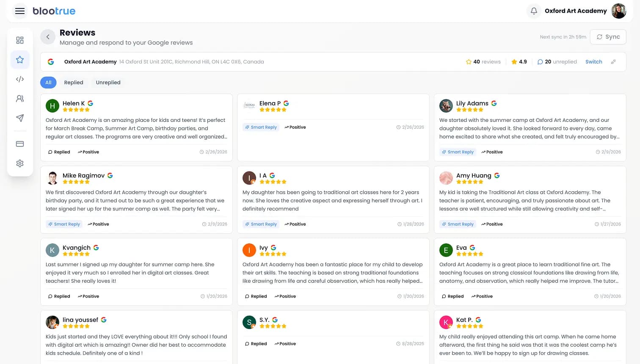Screen dimensions: 640x364
Task: Click the Google logo beside Oxford Art Academy
Action: (51, 61)
